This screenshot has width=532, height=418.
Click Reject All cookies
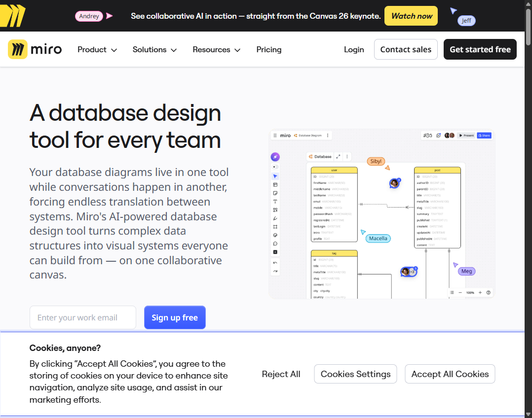(281, 374)
